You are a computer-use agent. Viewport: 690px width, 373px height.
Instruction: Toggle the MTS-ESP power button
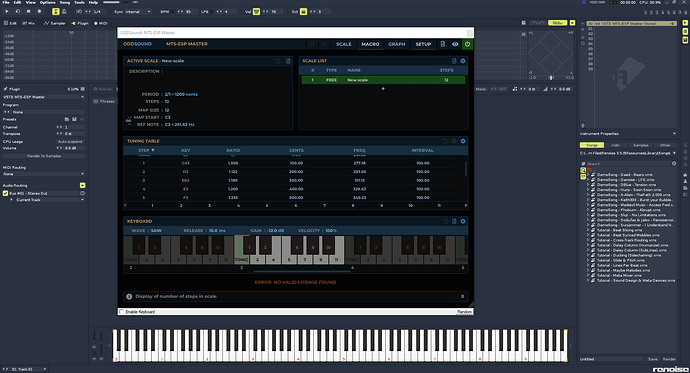click(x=467, y=44)
